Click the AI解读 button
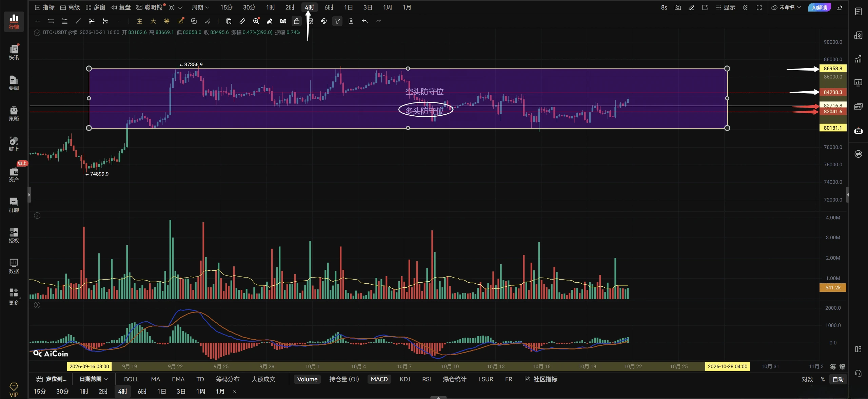Viewport: 868px width, 399px height. click(819, 7)
